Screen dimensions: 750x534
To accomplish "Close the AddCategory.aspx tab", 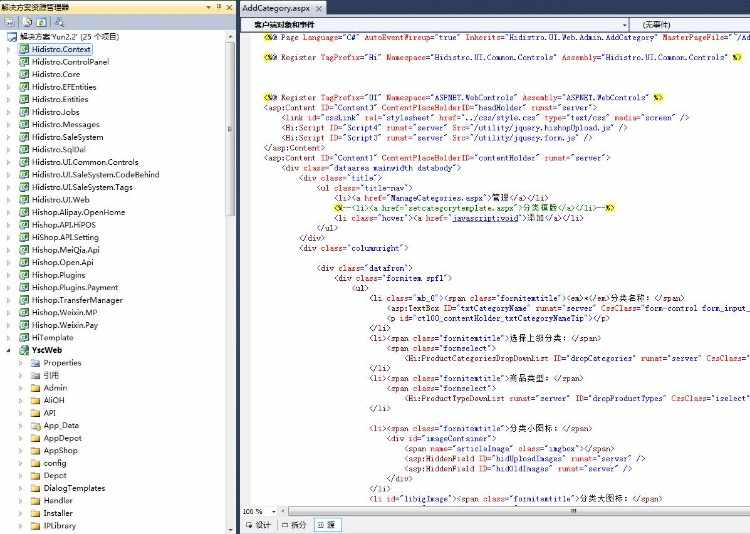I will pos(319,9).
